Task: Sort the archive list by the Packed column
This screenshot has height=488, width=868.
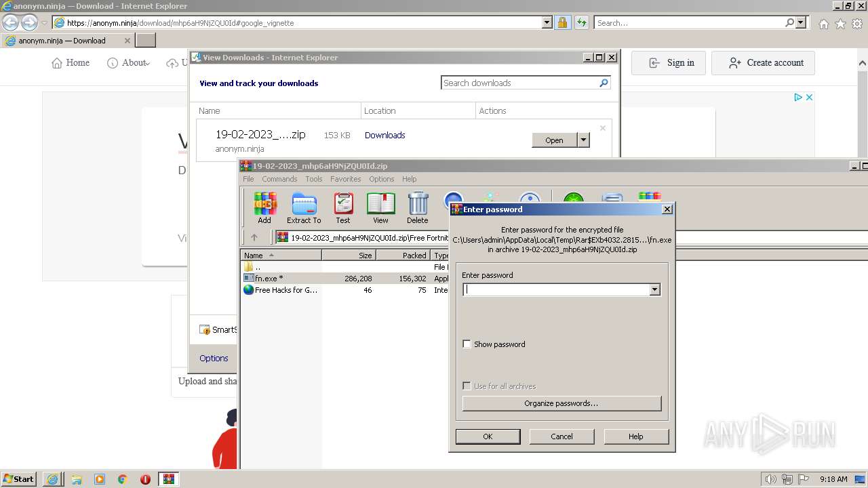Action: 403,256
